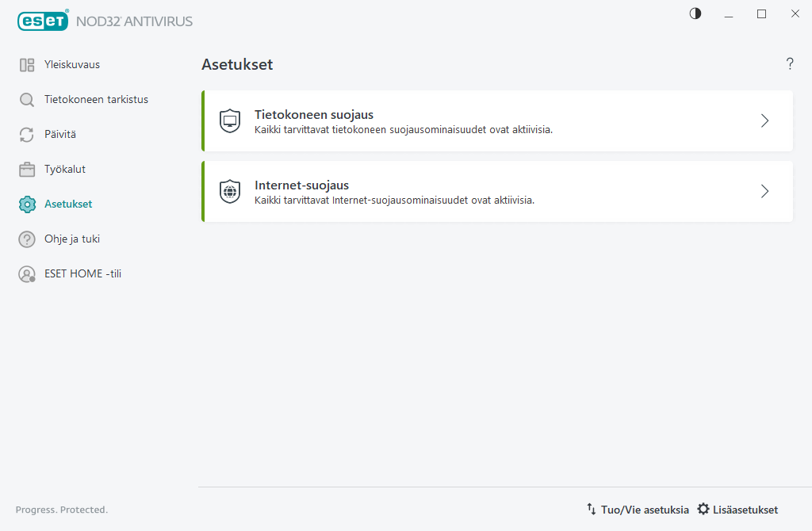Image resolution: width=812 pixels, height=531 pixels.
Task: Click Tuo/Vie asetuksia link
Action: tap(638, 510)
